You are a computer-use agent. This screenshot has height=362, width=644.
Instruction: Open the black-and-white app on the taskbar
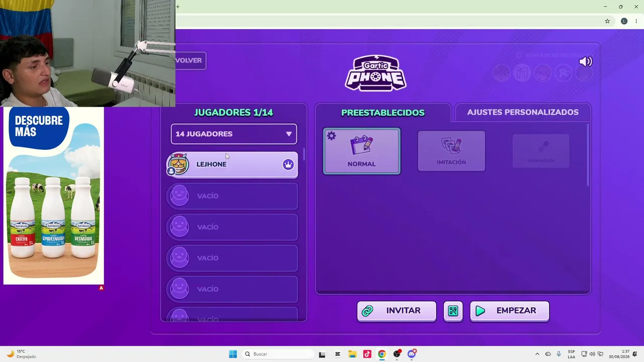(322, 354)
